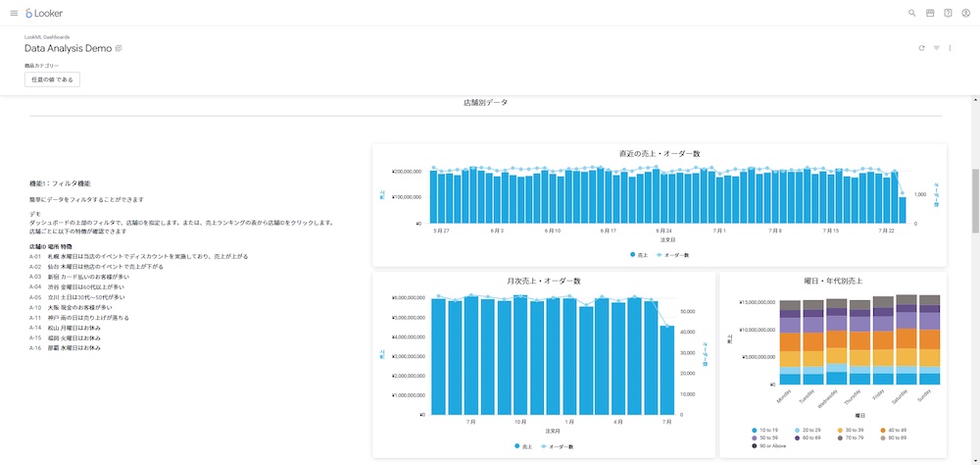
Task: Open the Marketplace store icon
Action: click(x=930, y=13)
